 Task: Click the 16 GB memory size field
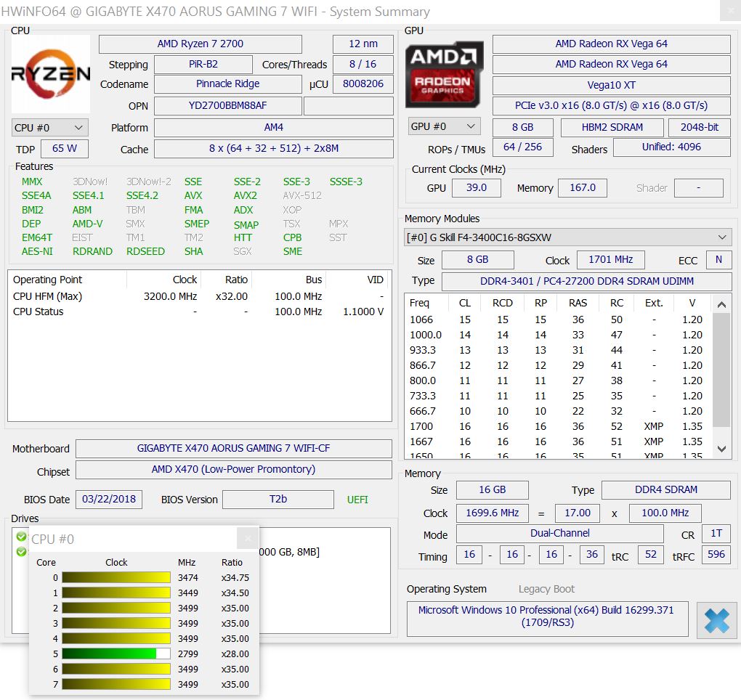(x=492, y=490)
